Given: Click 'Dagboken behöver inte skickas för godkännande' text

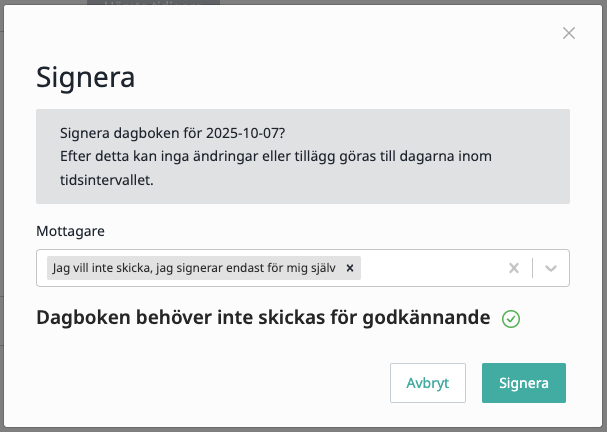Looking at the screenshot, I should tap(263, 318).
